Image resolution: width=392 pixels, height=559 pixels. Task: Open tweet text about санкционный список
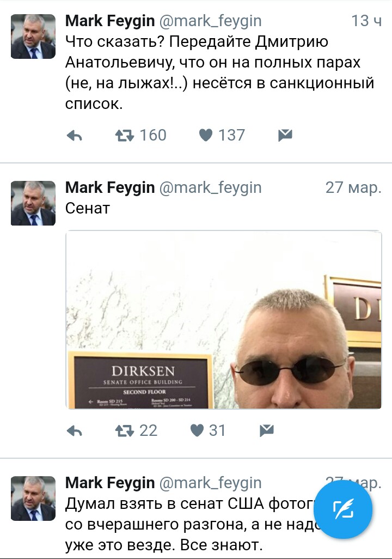[219, 72]
